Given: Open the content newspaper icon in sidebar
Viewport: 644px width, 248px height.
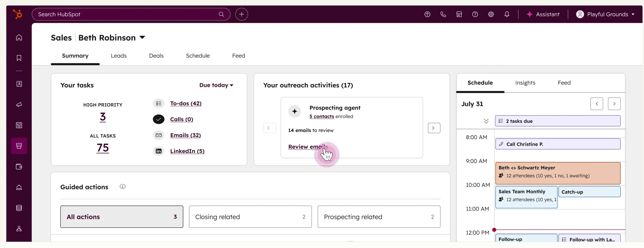Looking at the screenshot, I should (19, 125).
